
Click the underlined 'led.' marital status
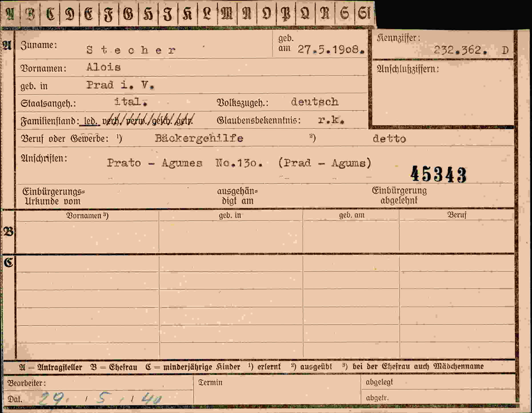coord(90,121)
